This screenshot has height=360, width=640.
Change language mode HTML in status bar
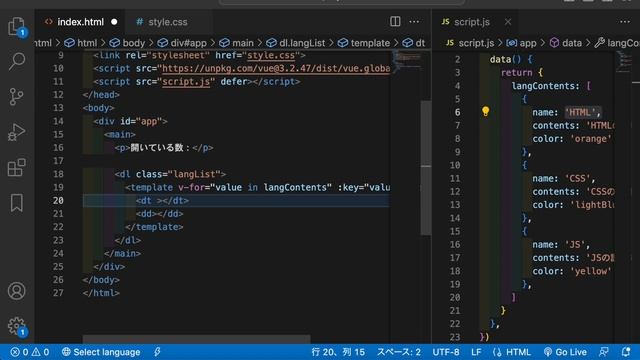[x=512, y=352]
